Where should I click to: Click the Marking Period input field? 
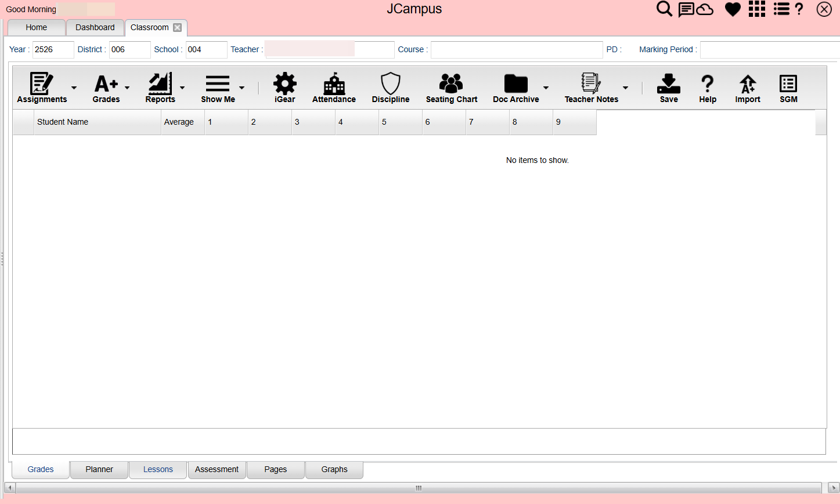770,50
